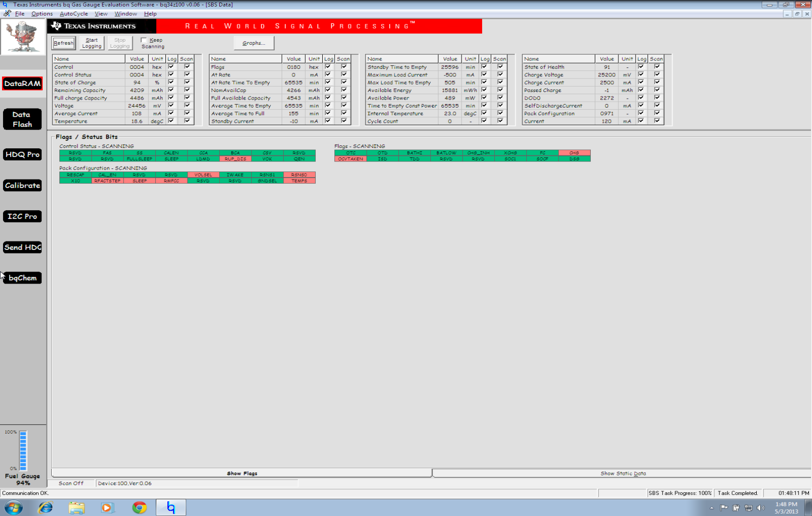The width and height of the screenshot is (812, 516).
Task: Click the robot mascot image in the sidebar
Action: 23,37
